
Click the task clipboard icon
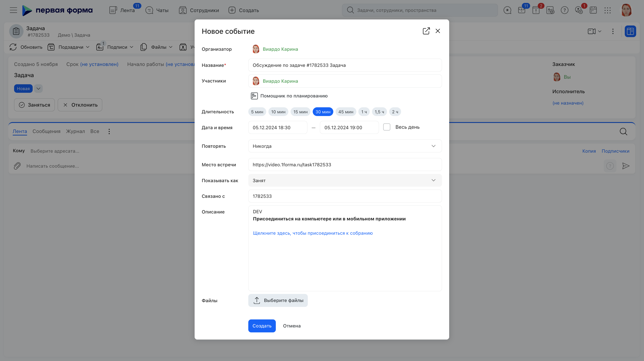[16, 31]
